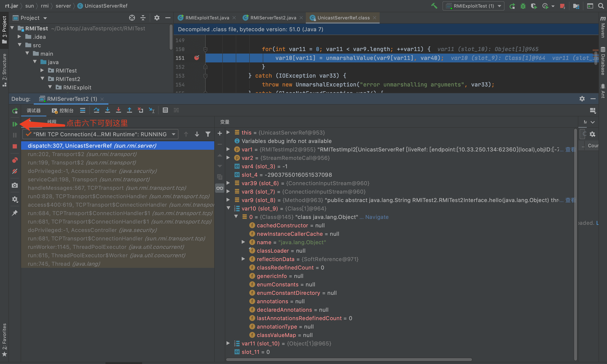Click Navigate link for java.lang.Object
The height and width of the screenshot is (364, 607).
(377, 217)
